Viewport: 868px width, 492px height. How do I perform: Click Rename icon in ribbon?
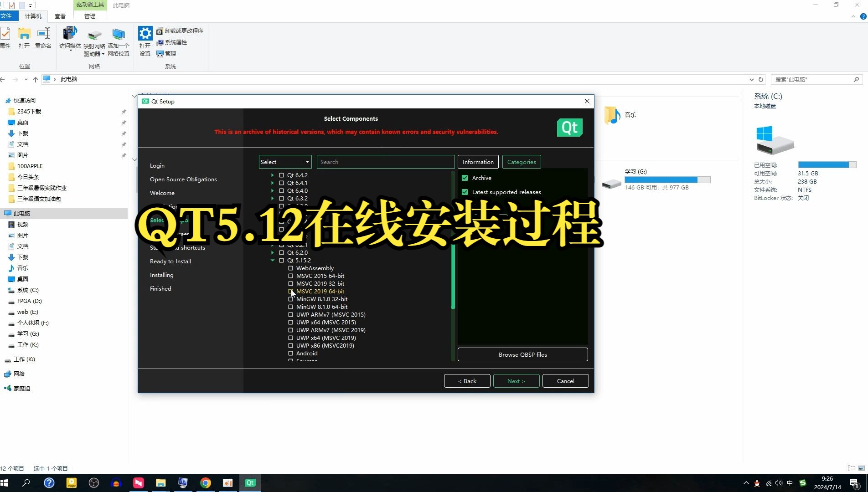(x=43, y=38)
